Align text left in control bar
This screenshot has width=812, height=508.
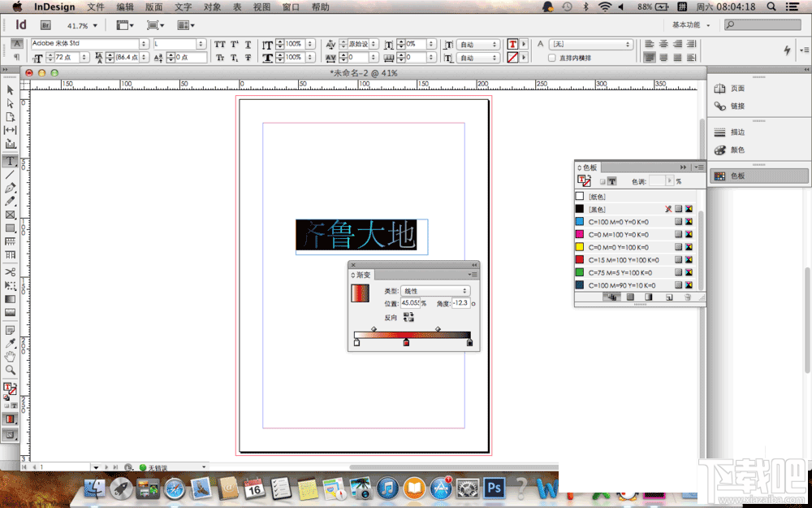point(650,45)
